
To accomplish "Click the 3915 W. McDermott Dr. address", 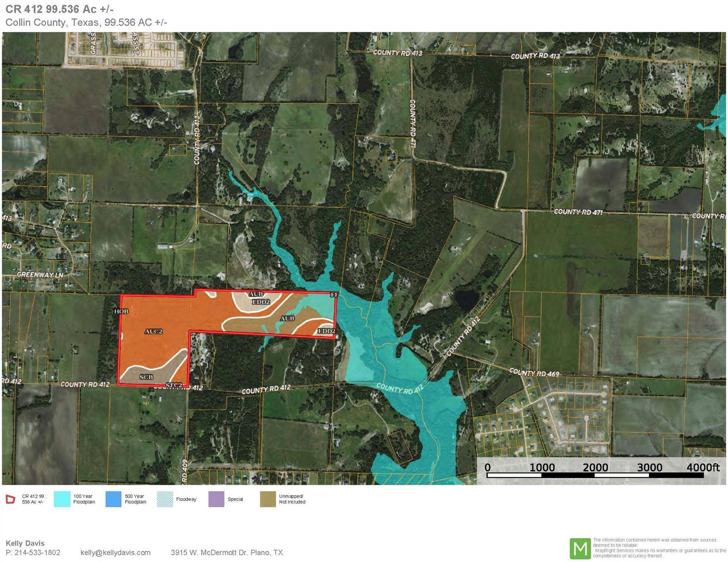I will (x=227, y=552).
